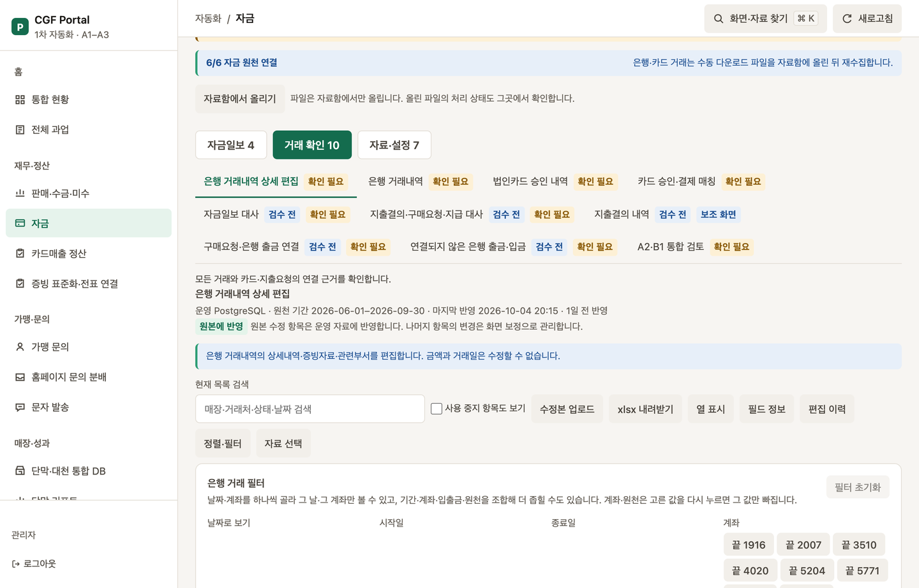
Task: Open the 은행 거래내역 상세 편집 sub-tab
Action: [276, 181]
